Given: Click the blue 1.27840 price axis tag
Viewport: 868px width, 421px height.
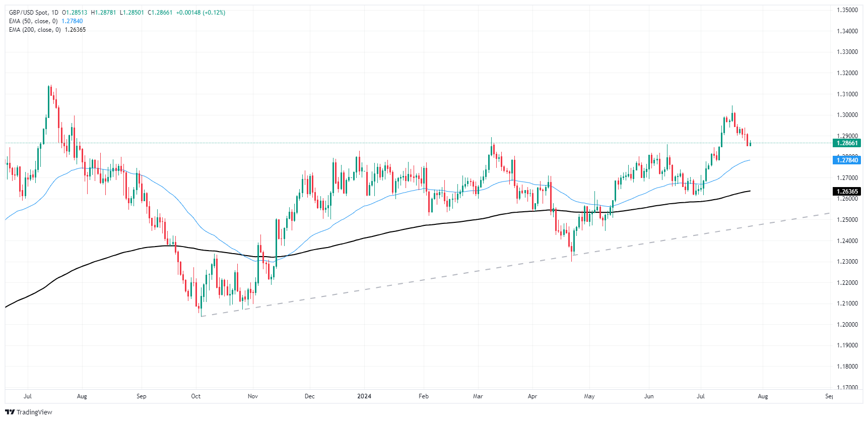Looking at the screenshot, I should point(847,160).
